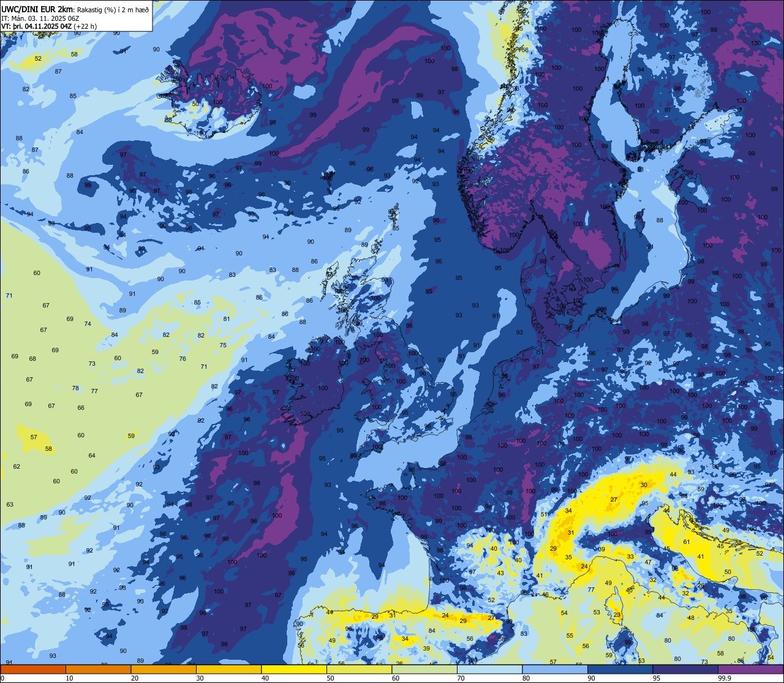The height and width of the screenshot is (683, 784).
Task: Click the humidity value '74' over the Atlantic
Action: [x=88, y=324]
